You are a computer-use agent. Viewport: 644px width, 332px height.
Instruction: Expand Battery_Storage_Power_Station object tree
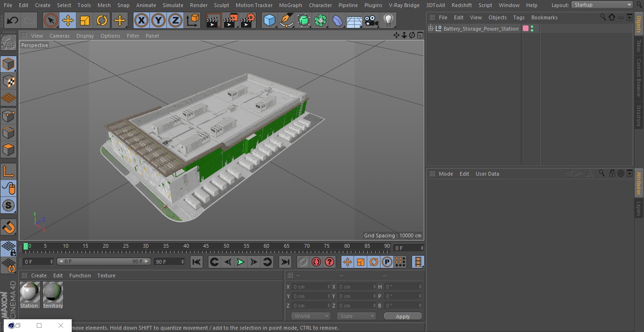pyautogui.click(x=430, y=29)
